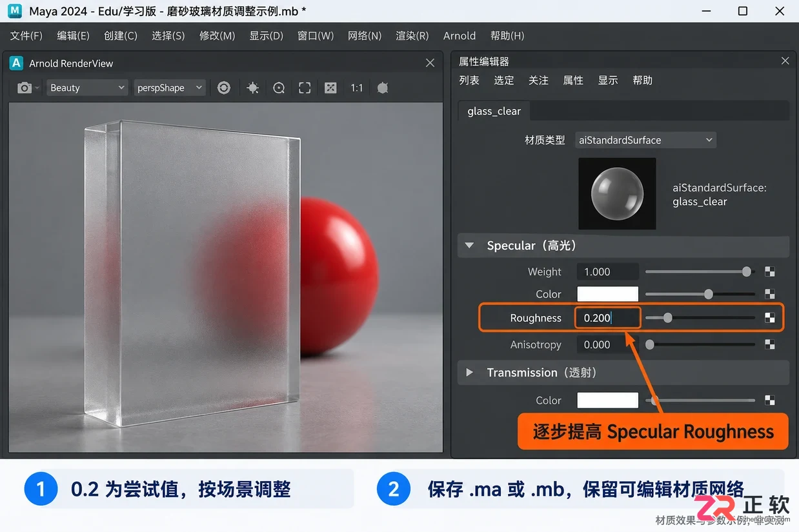Open the 创建(C) menu
799x532 pixels.
click(121, 35)
